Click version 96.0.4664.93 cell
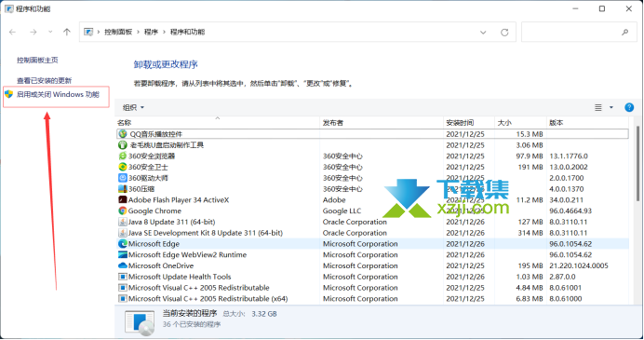This screenshot has width=644, height=340. [x=570, y=211]
